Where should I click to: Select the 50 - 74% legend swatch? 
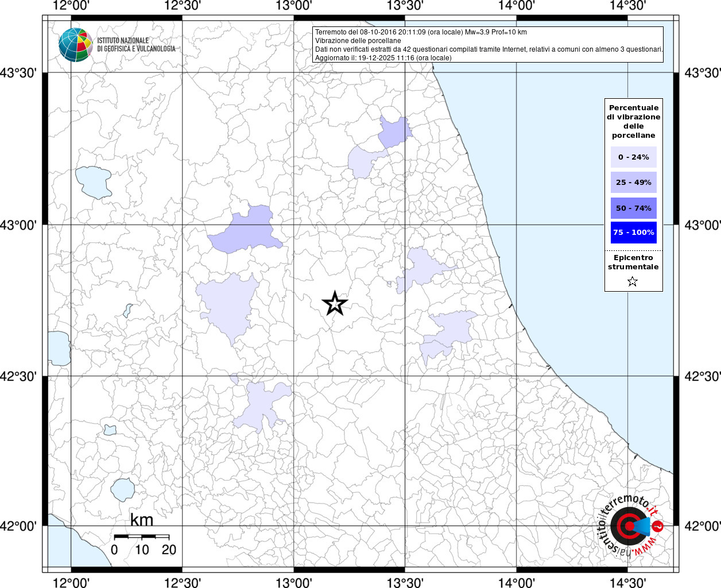pos(634,208)
